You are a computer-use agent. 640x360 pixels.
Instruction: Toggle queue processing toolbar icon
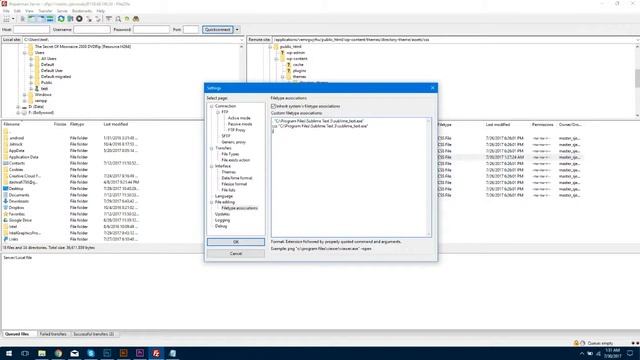click(x=70, y=19)
